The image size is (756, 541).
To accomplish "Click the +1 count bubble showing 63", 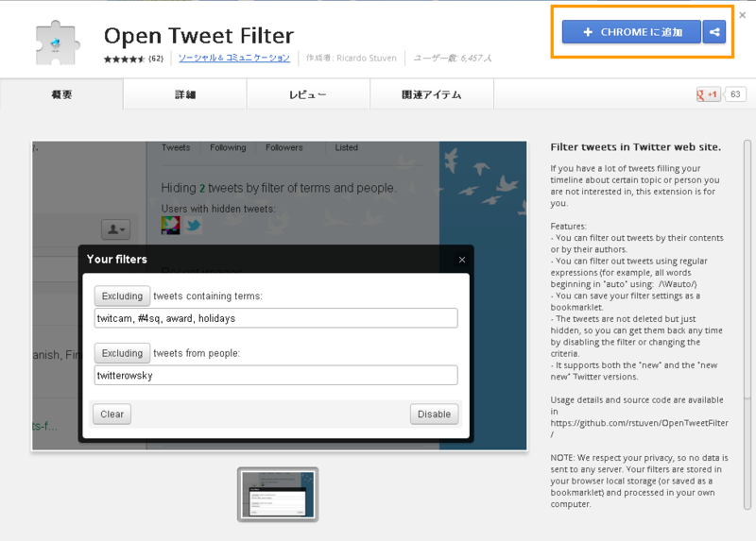I will (735, 94).
